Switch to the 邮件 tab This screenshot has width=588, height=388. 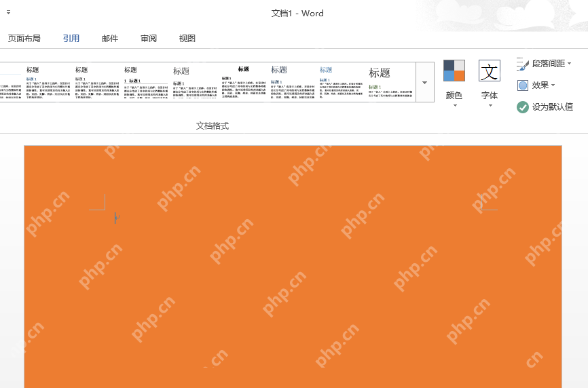(110, 38)
